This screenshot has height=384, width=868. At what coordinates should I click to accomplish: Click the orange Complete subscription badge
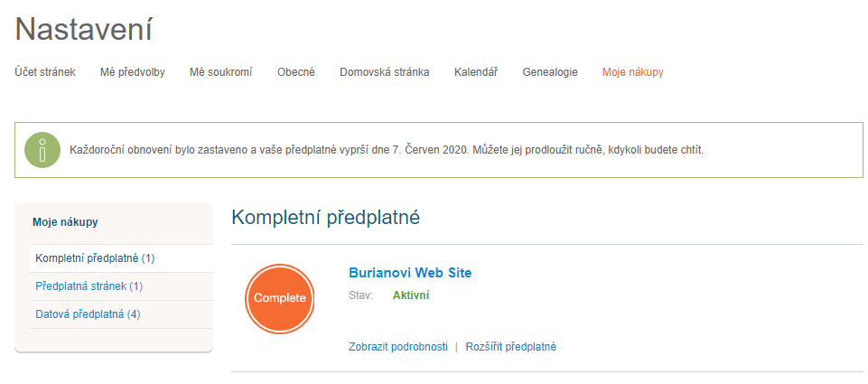point(279,298)
